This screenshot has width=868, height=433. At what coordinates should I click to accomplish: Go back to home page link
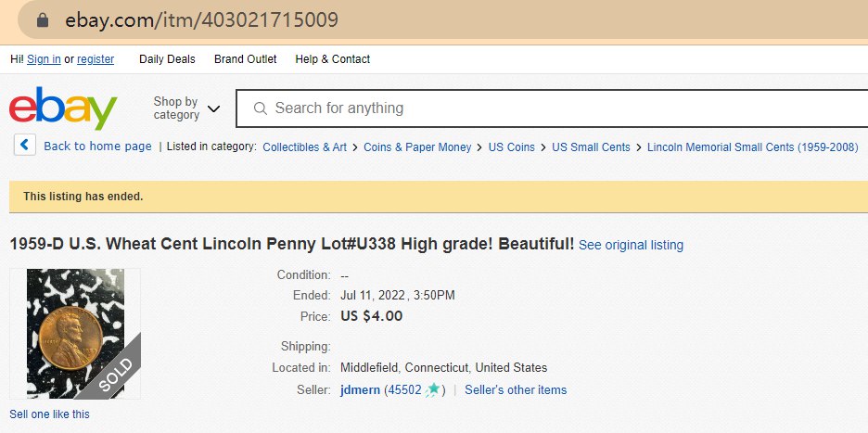click(x=97, y=146)
